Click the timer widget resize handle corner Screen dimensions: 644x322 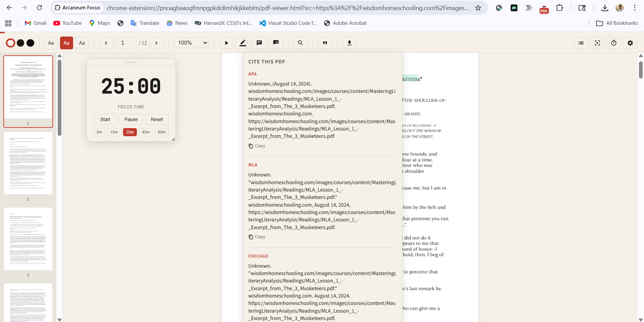click(x=173, y=139)
